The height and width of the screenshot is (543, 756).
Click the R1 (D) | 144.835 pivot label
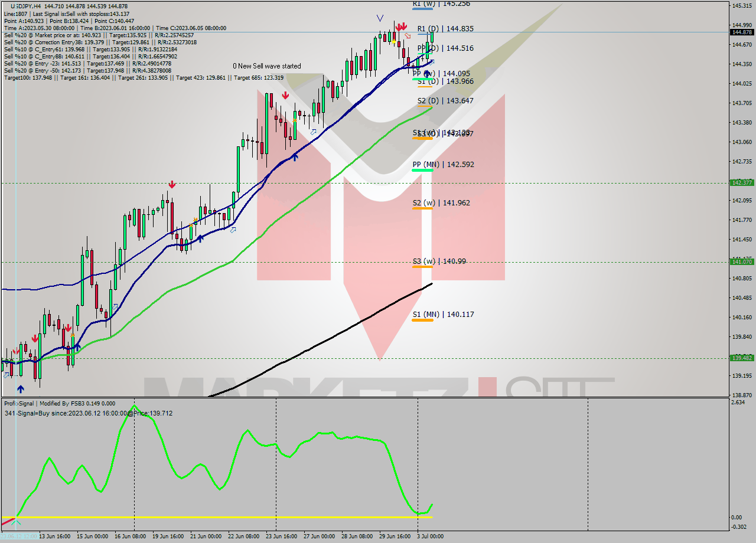coord(445,28)
